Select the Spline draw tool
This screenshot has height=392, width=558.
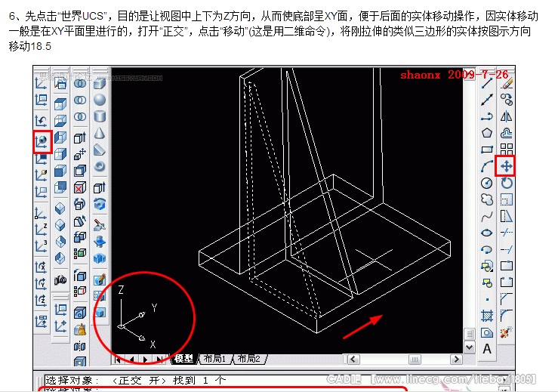click(x=486, y=216)
